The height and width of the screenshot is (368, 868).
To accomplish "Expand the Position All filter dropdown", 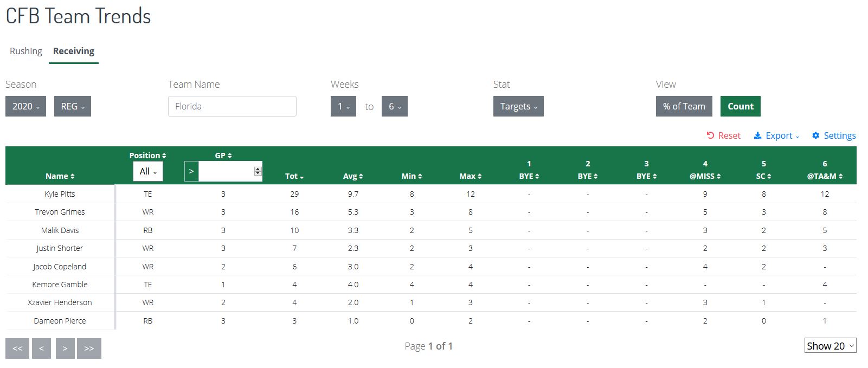I will click(x=148, y=171).
